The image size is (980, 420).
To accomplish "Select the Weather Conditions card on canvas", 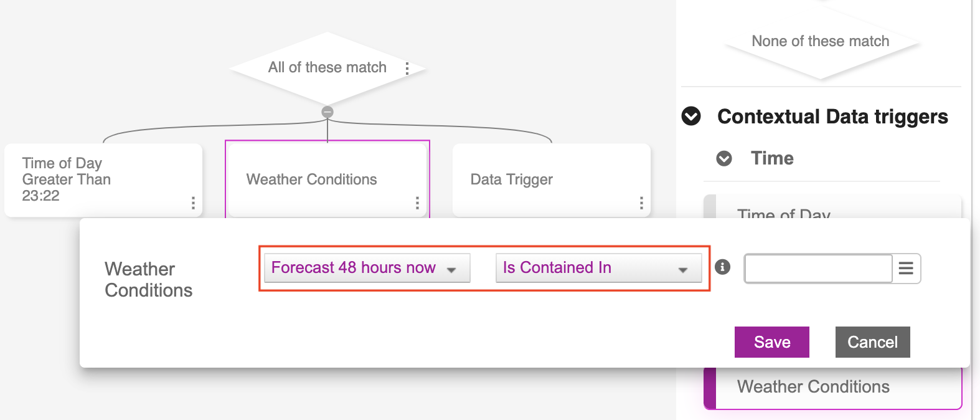I will click(x=318, y=179).
